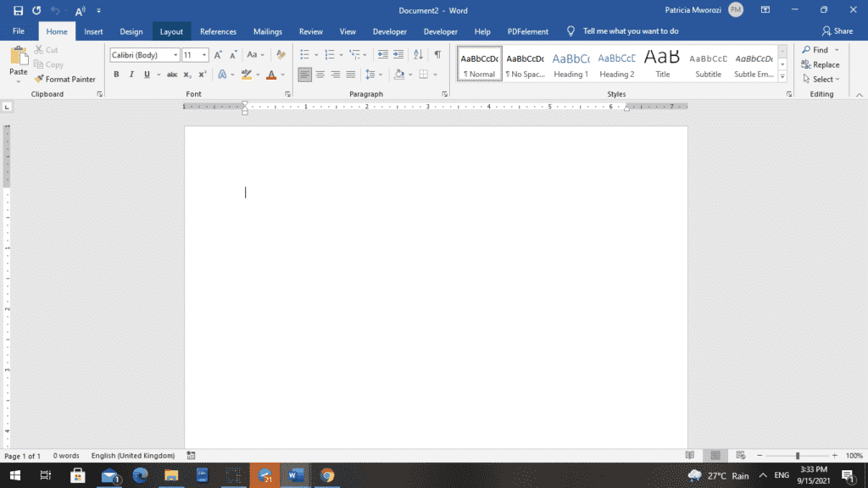Image resolution: width=868 pixels, height=488 pixels.
Task: Open the bullet list dropdown arrow
Action: click(317, 54)
